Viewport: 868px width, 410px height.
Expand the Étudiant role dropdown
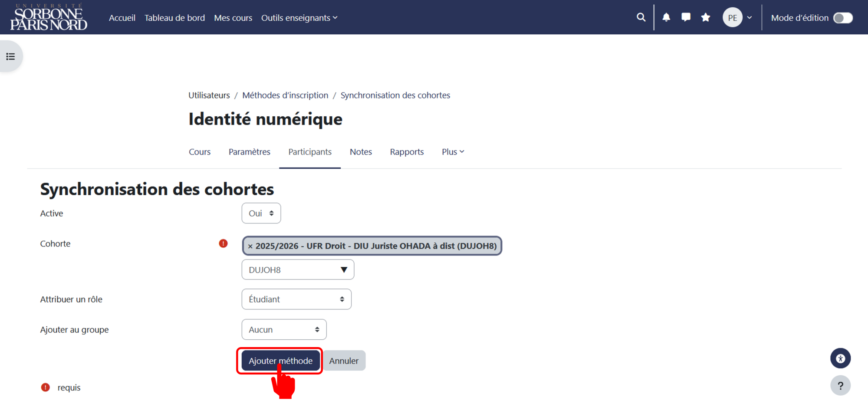point(296,299)
